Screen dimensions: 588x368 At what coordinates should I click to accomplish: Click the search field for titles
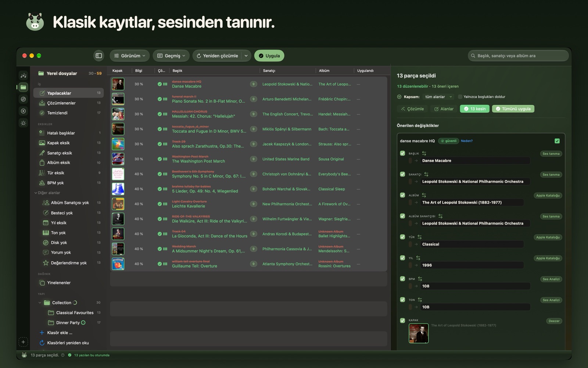[518, 56]
